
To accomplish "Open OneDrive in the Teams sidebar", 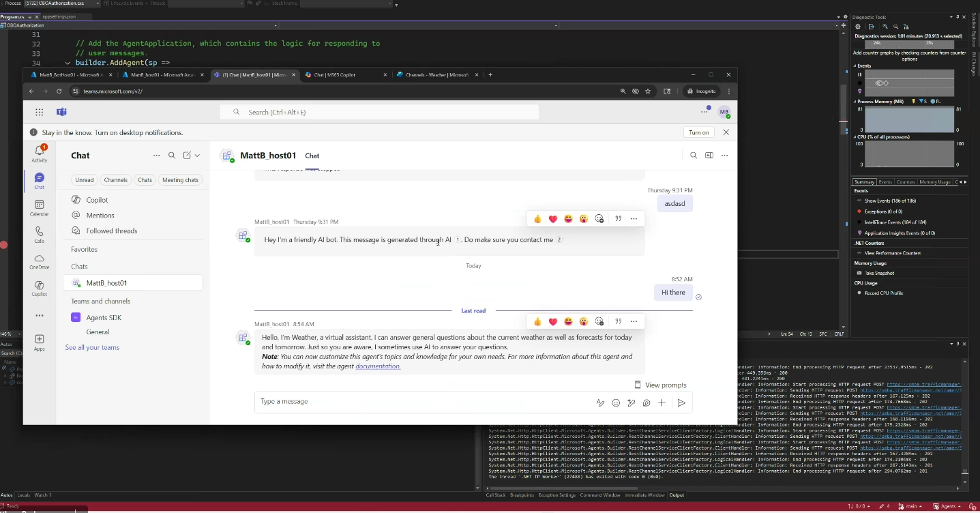I will click(x=40, y=262).
